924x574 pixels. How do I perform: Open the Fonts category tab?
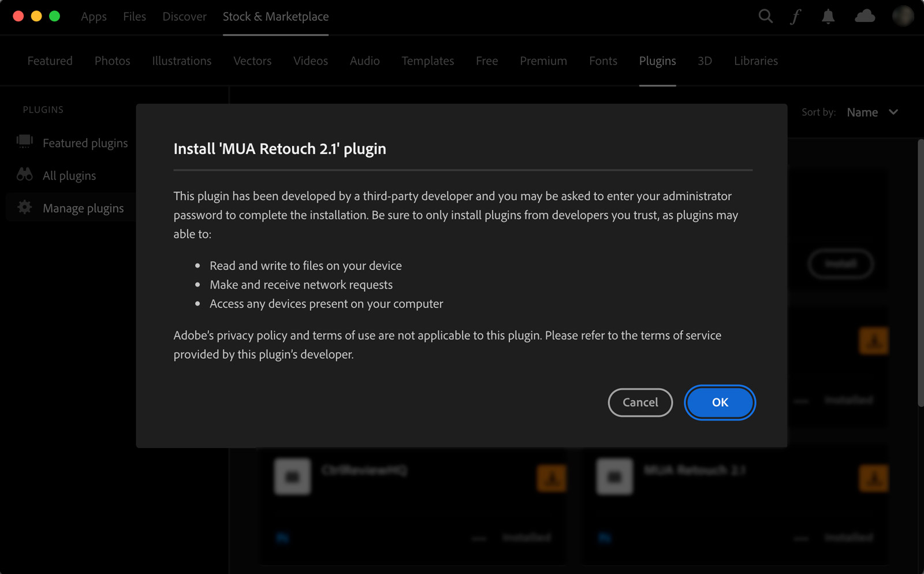coord(603,61)
